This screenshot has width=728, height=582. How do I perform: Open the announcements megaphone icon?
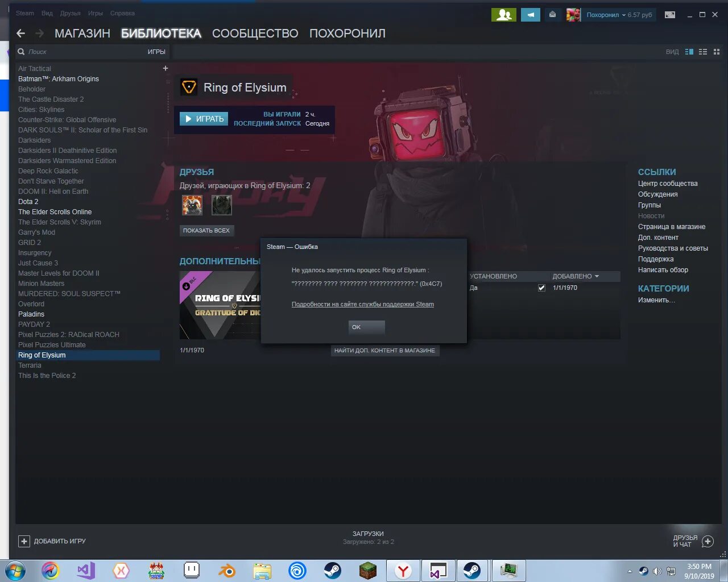(530, 15)
